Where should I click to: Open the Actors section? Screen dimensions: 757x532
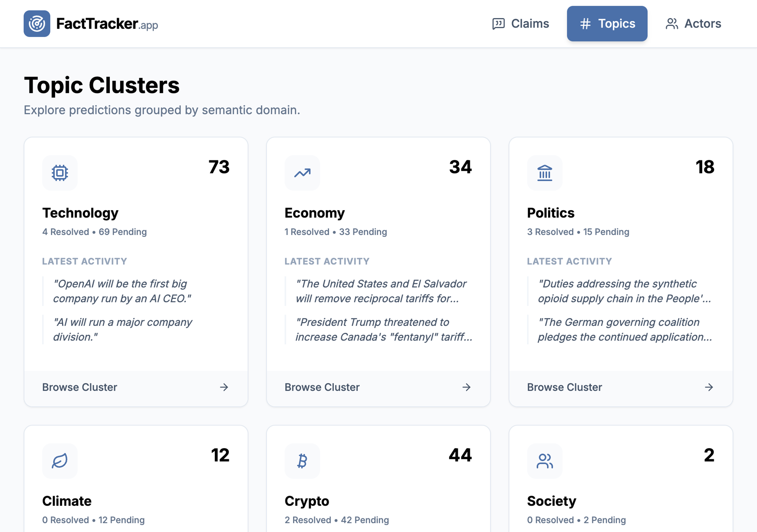[693, 23]
